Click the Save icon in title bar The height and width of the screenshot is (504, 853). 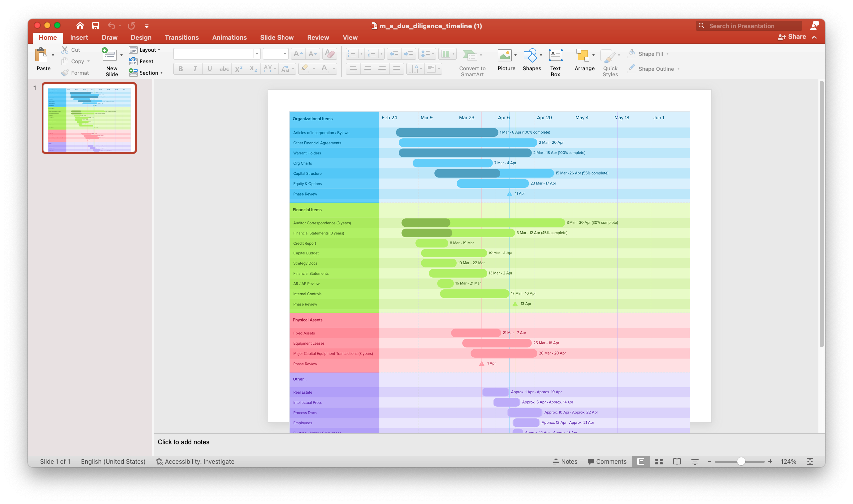[96, 26]
